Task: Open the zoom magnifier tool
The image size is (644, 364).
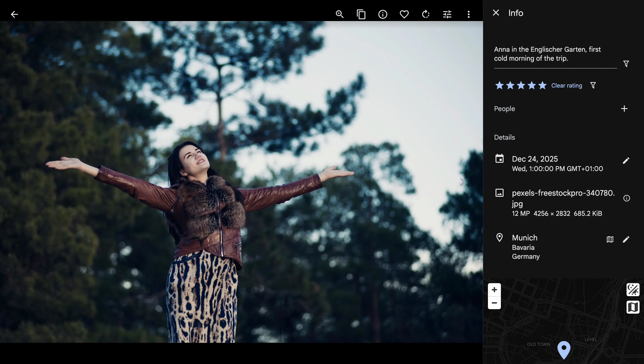Action: tap(339, 14)
